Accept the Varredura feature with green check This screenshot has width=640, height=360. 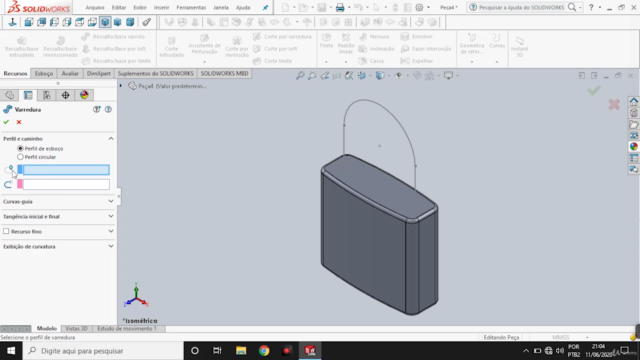coord(6,122)
